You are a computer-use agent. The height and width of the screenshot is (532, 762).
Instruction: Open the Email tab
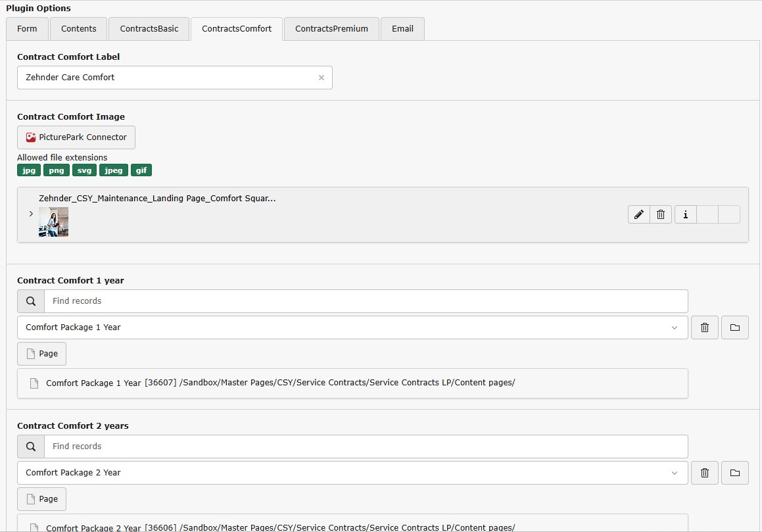(402, 29)
